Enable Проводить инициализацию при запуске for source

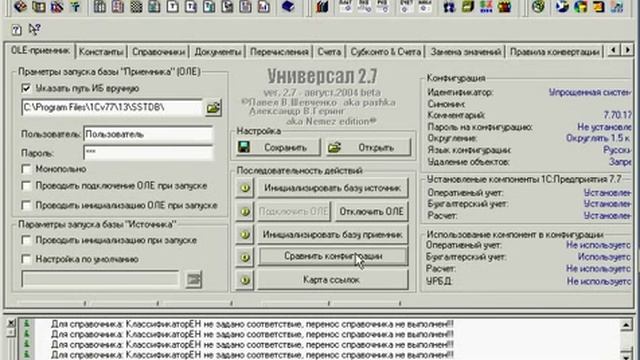click(x=26, y=240)
